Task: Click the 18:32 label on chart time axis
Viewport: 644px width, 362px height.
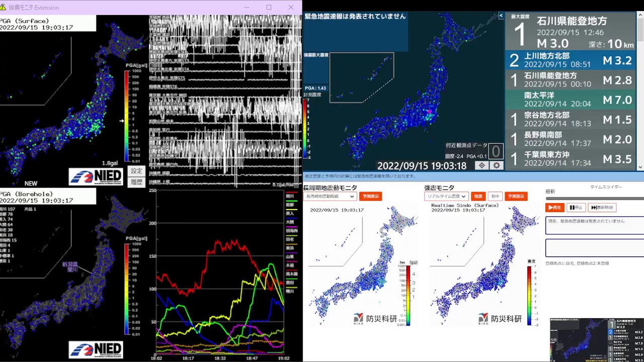Action: [x=220, y=358]
